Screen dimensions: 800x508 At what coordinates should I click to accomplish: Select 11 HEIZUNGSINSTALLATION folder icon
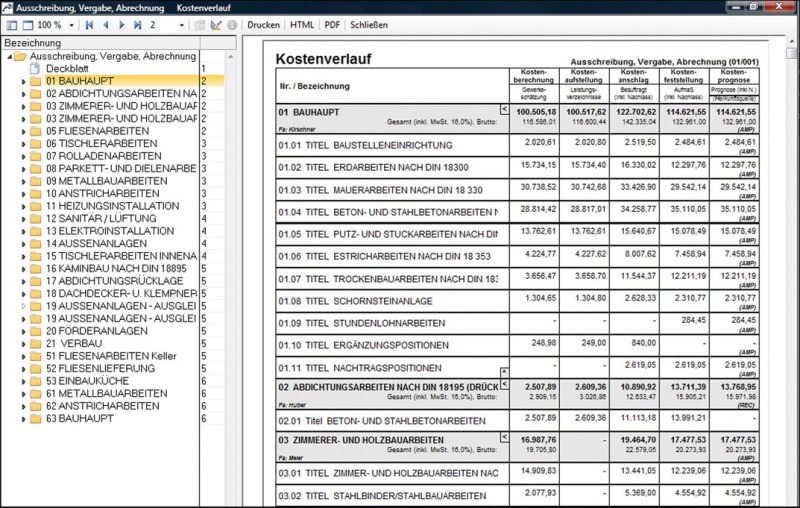click(35, 206)
